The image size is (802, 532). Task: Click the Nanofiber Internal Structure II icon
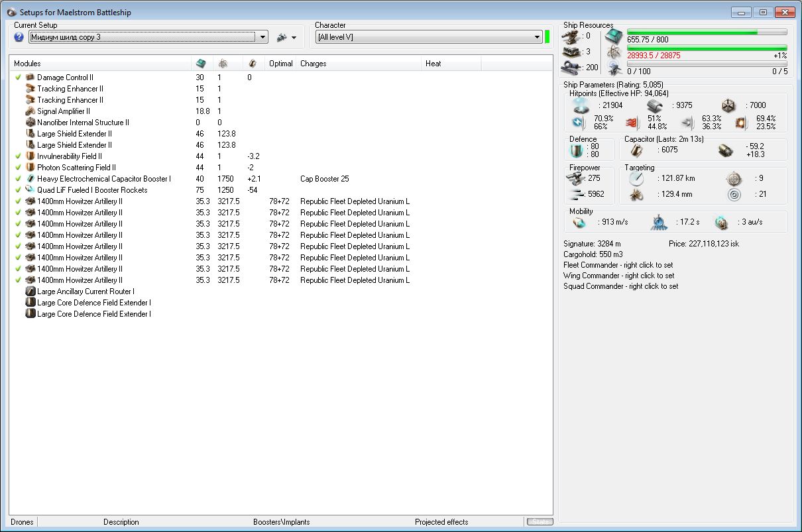pyautogui.click(x=30, y=123)
